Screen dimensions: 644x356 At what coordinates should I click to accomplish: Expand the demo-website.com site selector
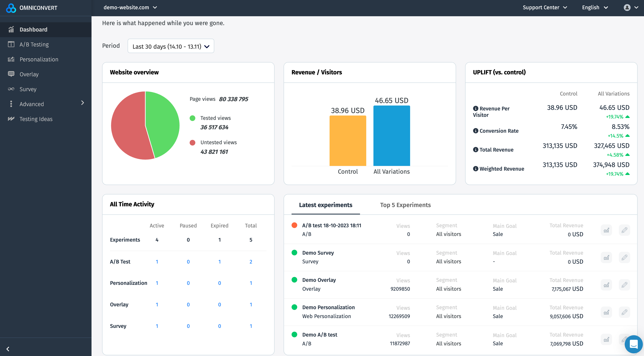point(130,8)
